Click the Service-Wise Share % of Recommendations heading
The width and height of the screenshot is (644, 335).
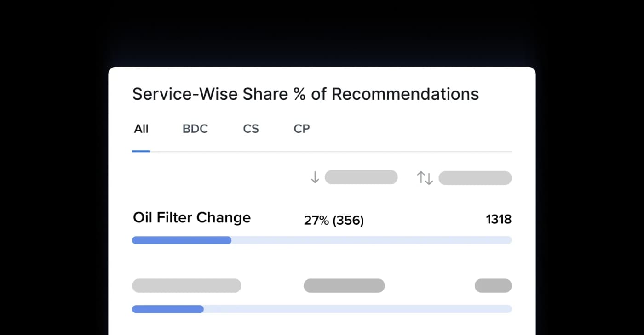point(305,94)
